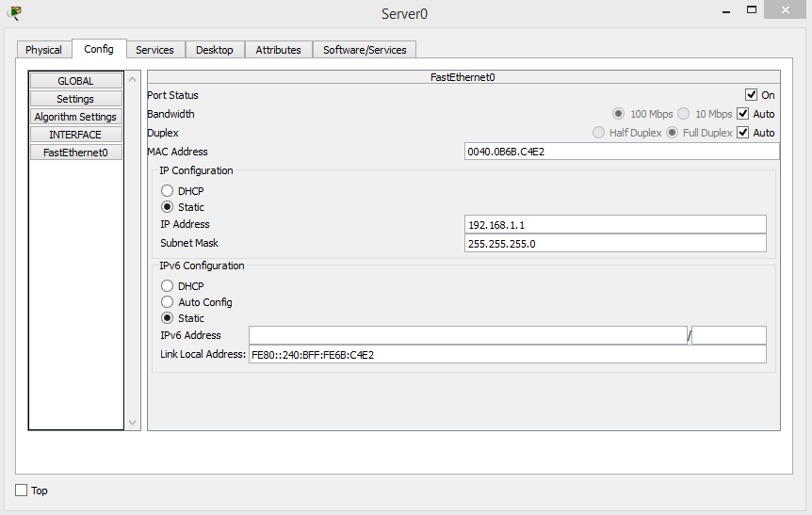Open the Desktop tab
Screen dimensions: 812x515
(x=215, y=50)
